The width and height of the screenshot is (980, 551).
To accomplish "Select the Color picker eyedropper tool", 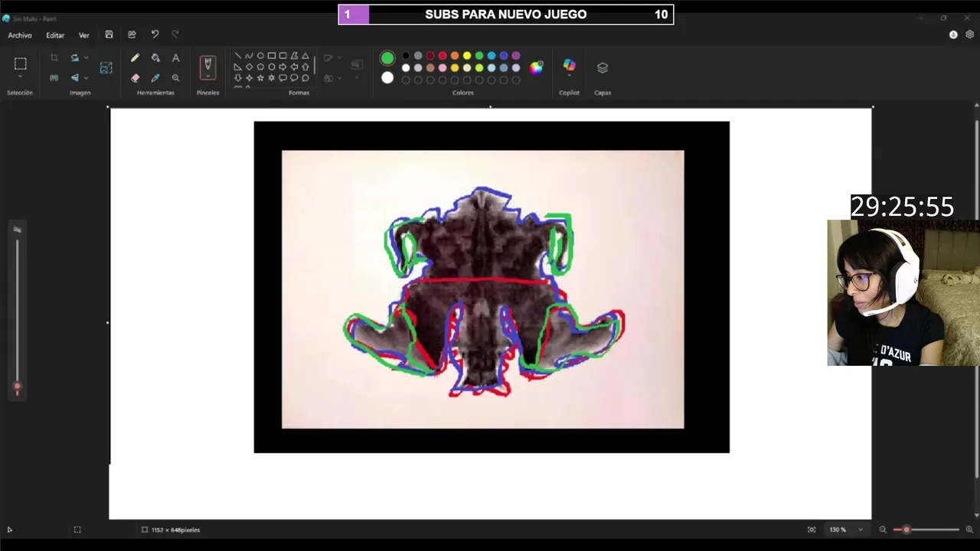I will pos(155,77).
